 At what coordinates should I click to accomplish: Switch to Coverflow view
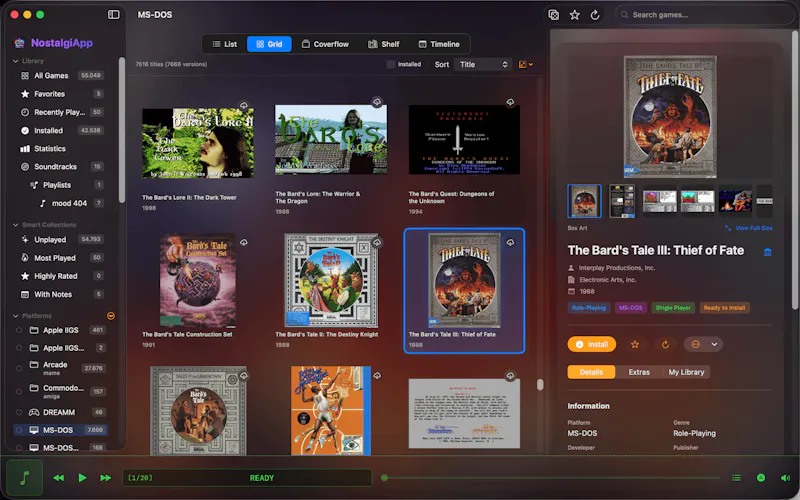pos(325,44)
